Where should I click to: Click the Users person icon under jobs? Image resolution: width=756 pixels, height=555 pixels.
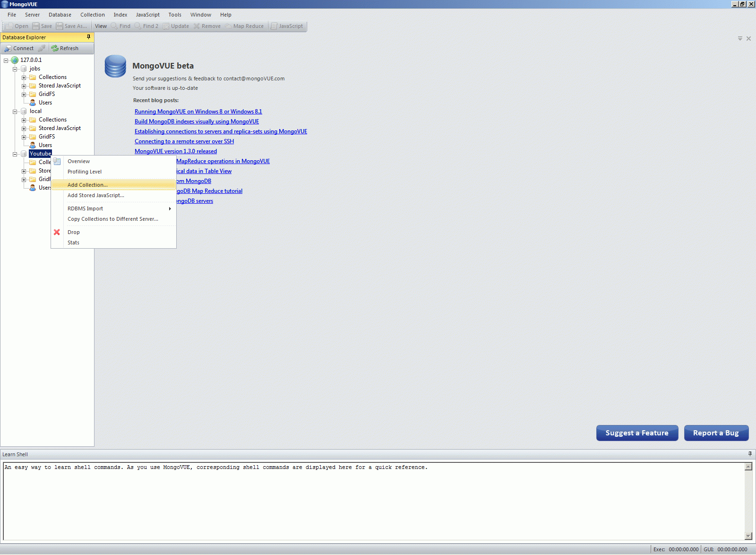click(x=33, y=103)
